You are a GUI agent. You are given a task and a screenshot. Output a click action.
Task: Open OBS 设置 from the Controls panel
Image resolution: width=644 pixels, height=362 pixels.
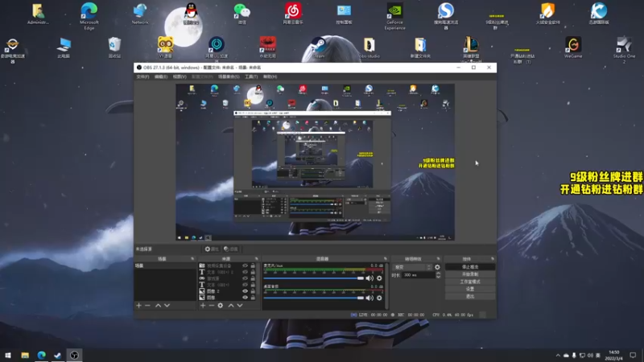470,289
